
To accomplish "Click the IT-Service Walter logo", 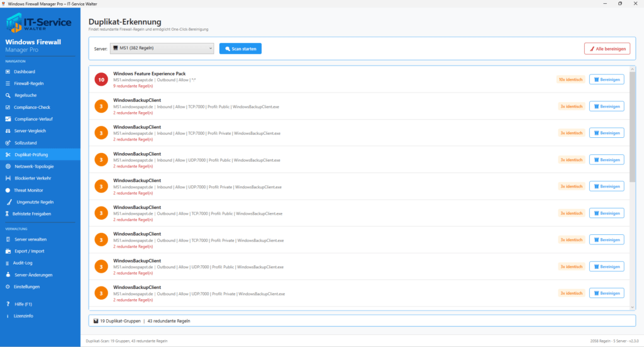I will click(38, 23).
